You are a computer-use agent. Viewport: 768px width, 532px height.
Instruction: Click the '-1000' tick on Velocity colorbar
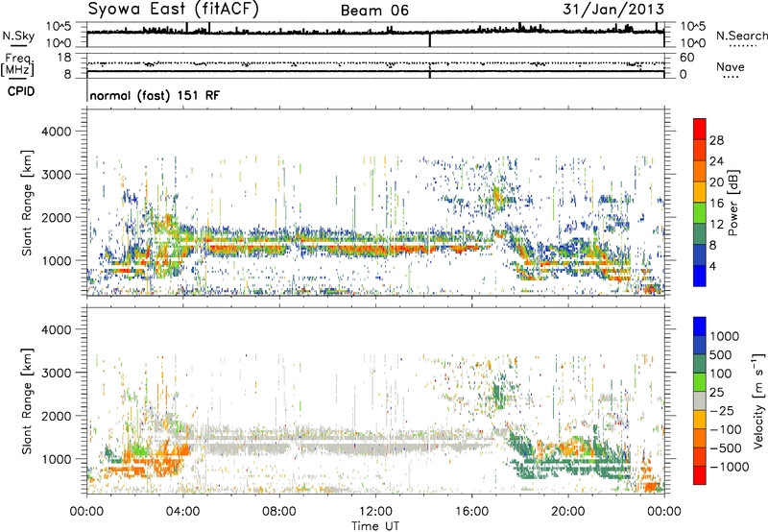pos(729,467)
